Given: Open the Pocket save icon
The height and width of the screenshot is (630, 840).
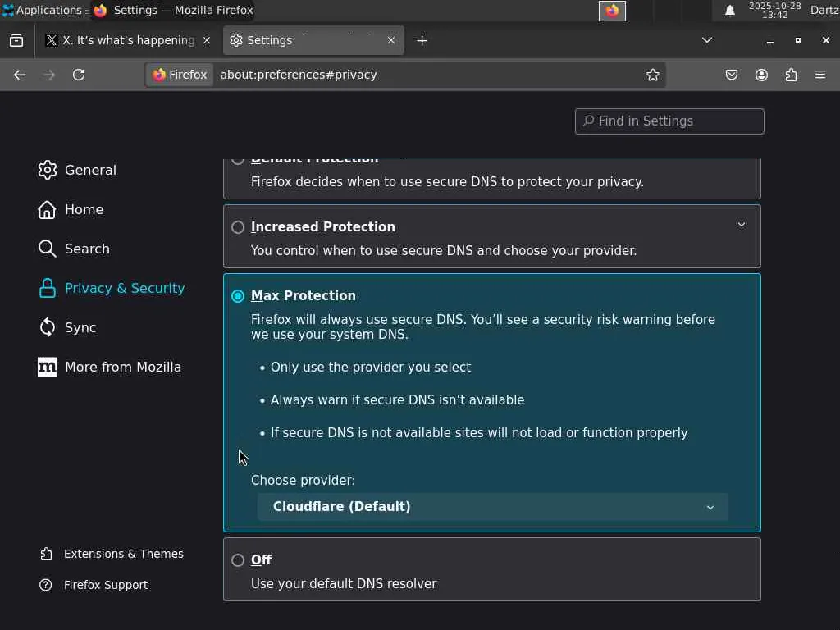Looking at the screenshot, I should (732, 75).
